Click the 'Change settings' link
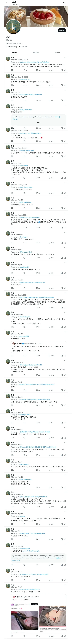Screen dimensions: 72x644 [58, 117]
